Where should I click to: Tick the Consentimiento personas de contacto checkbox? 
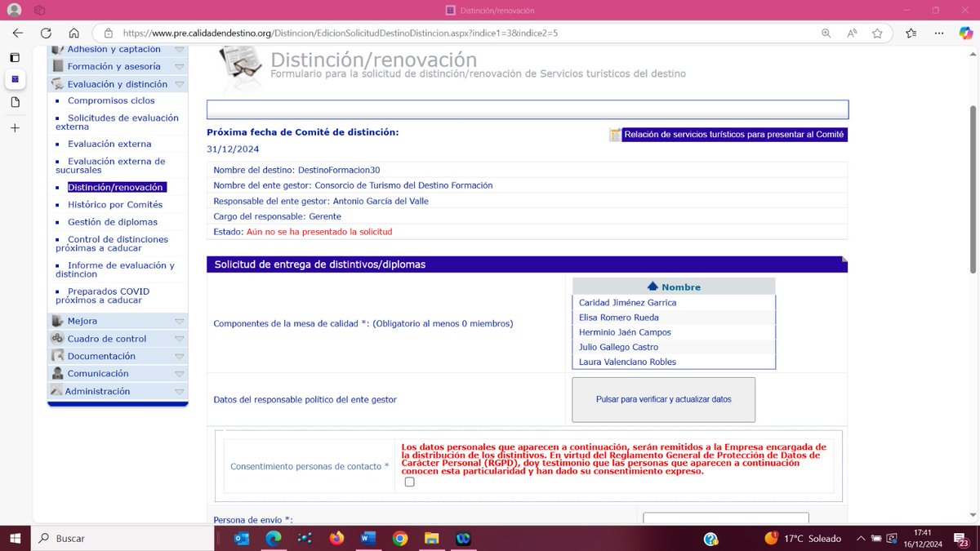409,482
